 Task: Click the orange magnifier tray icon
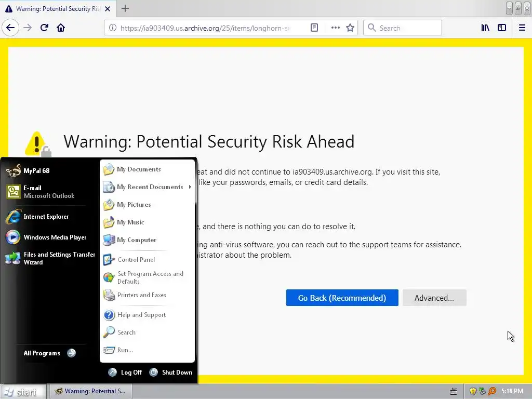[x=492, y=391]
